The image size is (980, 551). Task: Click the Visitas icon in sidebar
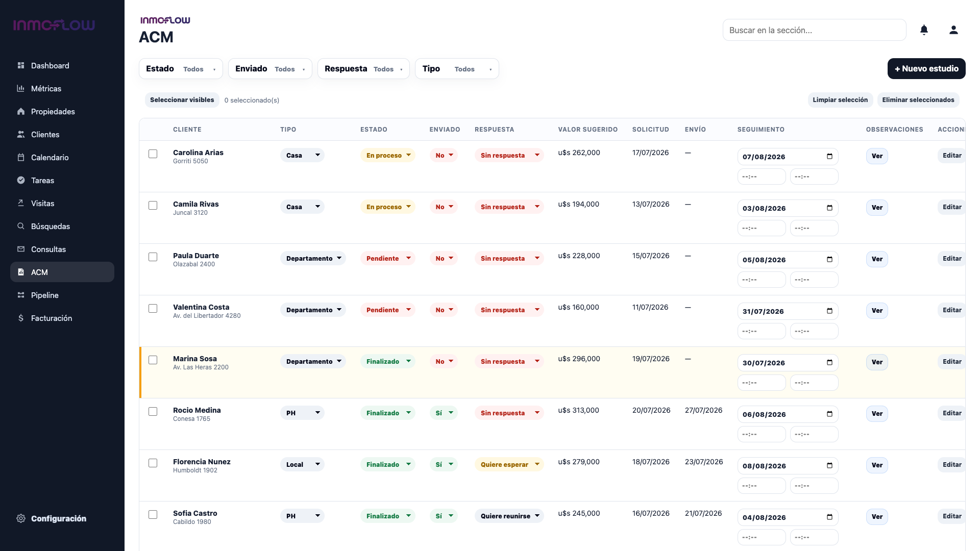[x=21, y=203]
